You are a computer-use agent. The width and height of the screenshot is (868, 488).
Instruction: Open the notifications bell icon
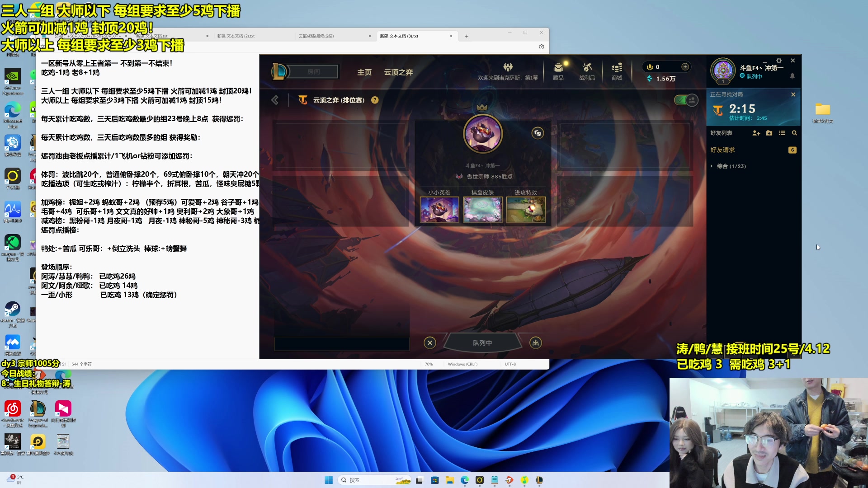pos(792,76)
